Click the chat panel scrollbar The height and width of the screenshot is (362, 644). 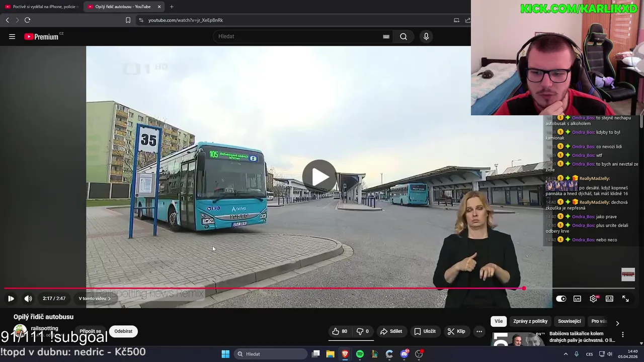[x=641, y=122]
